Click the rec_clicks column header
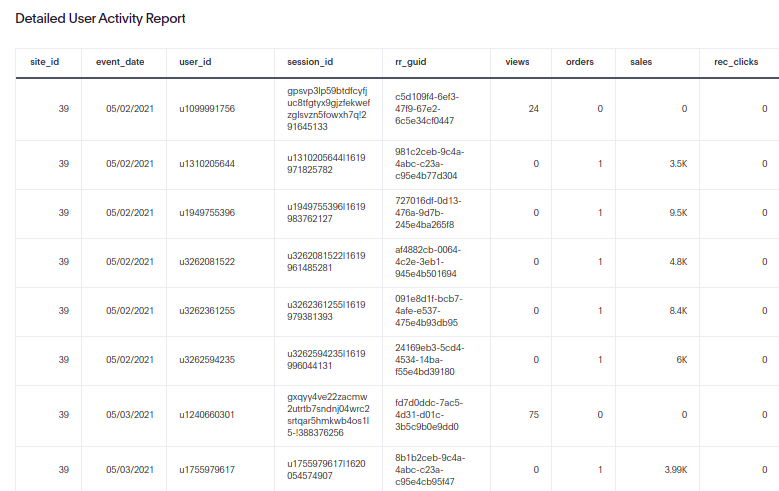 click(735, 62)
